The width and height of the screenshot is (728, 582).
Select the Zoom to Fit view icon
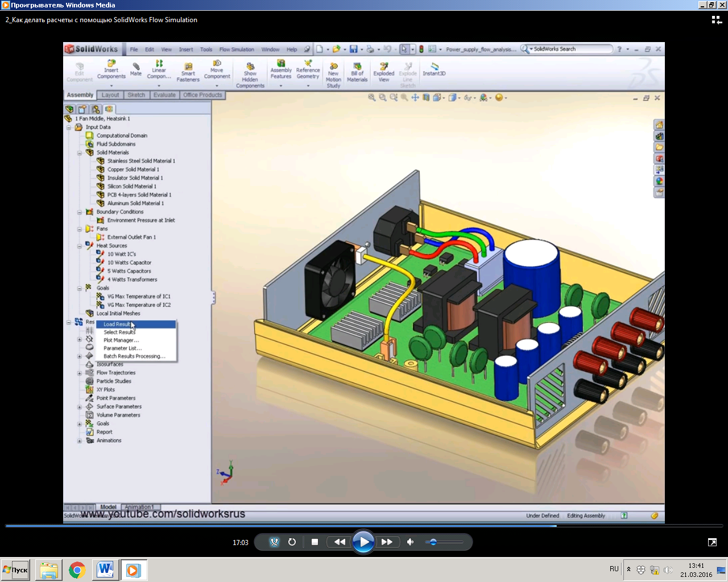coord(371,98)
